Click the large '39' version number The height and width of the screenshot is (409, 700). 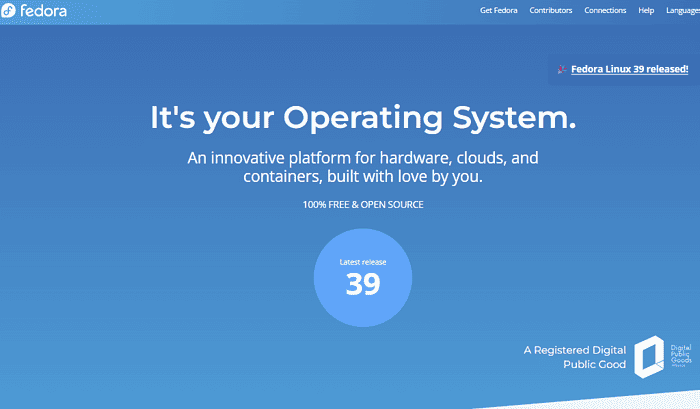coord(363,285)
